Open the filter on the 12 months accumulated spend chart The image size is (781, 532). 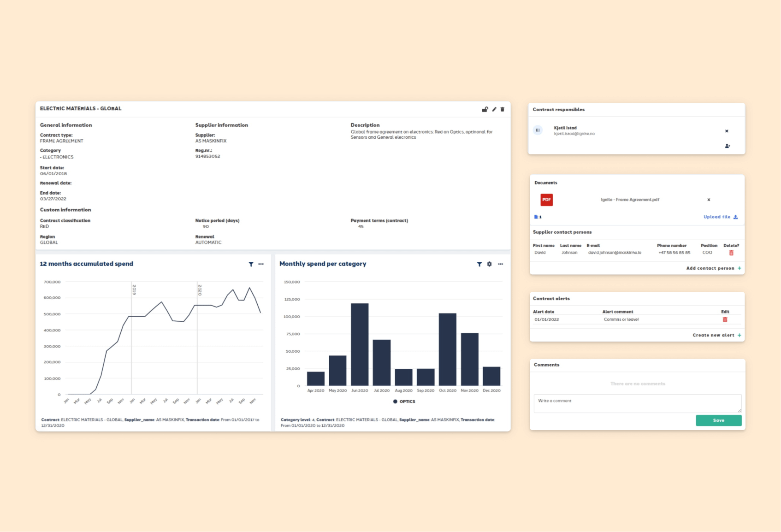point(251,264)
